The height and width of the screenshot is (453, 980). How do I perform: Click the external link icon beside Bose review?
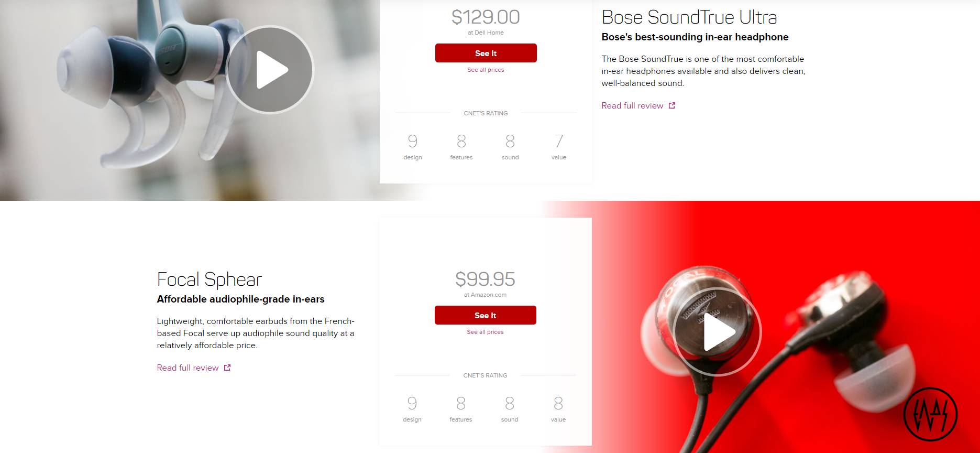coord(672,105)
